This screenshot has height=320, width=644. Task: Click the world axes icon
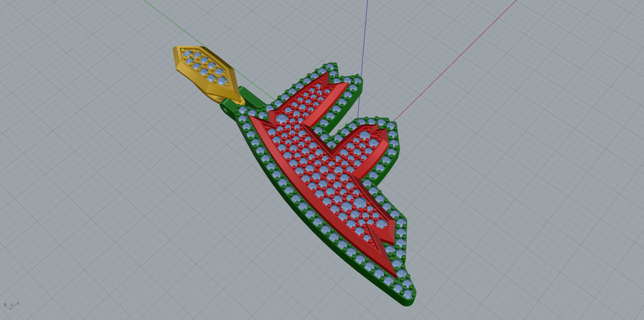click(11, 306)
